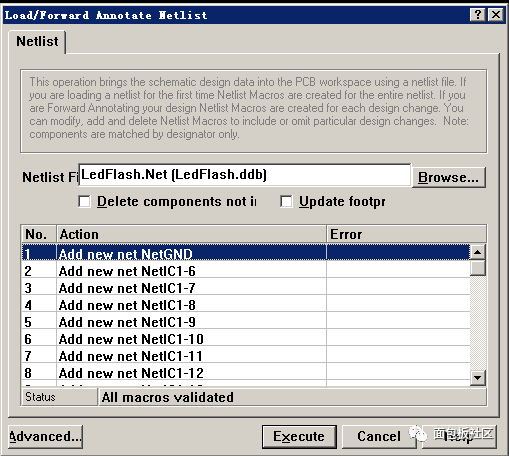Image resolution: width=509 pixels, height=456 pixels.
Task: Select row 1 Add new net NetGND
Action: [246, 253]
